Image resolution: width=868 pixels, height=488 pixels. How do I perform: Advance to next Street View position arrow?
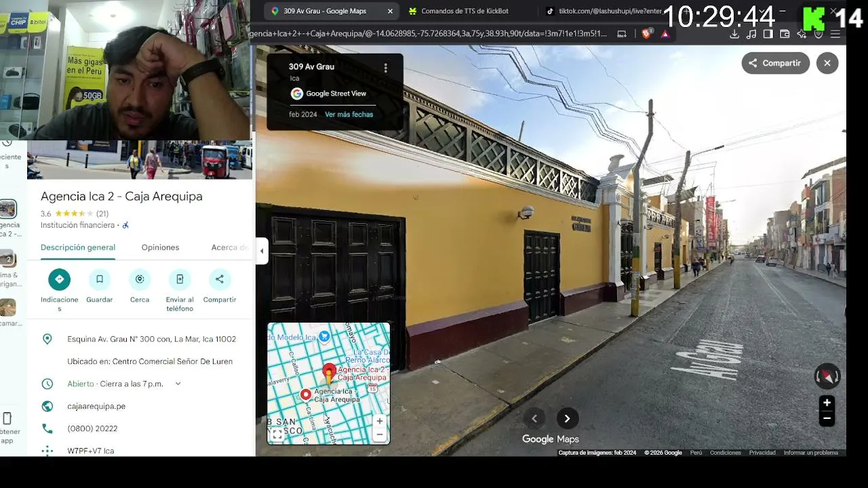coord(568,419)
